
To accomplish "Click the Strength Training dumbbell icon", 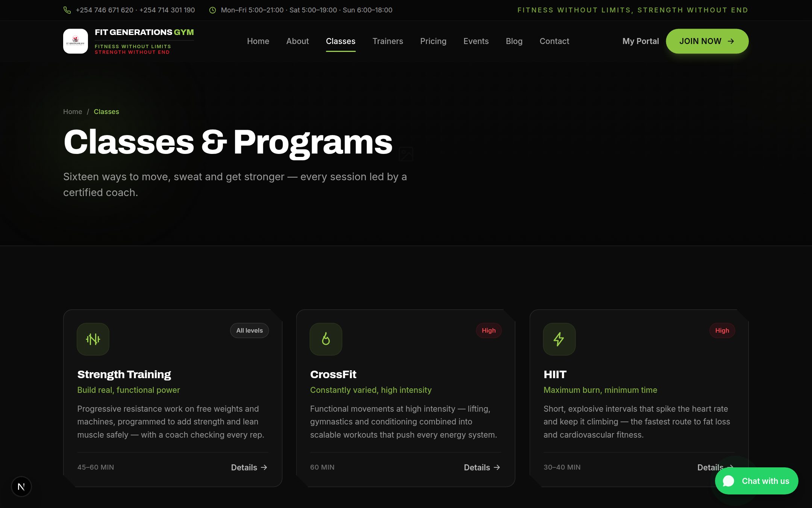I will click(x=93, y=339).
